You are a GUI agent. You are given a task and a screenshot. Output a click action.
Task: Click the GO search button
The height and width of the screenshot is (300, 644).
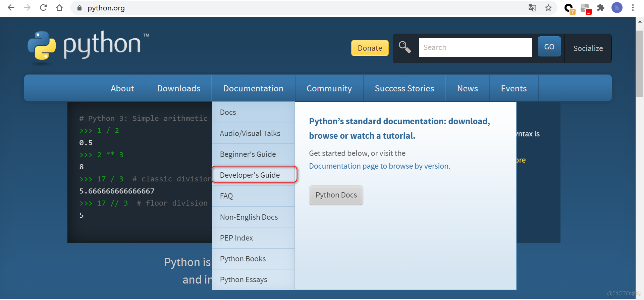point(549,47)
